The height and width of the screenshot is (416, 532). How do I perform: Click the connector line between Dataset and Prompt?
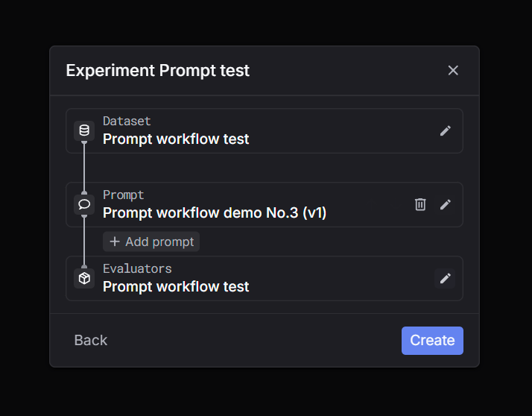point(84,168)
